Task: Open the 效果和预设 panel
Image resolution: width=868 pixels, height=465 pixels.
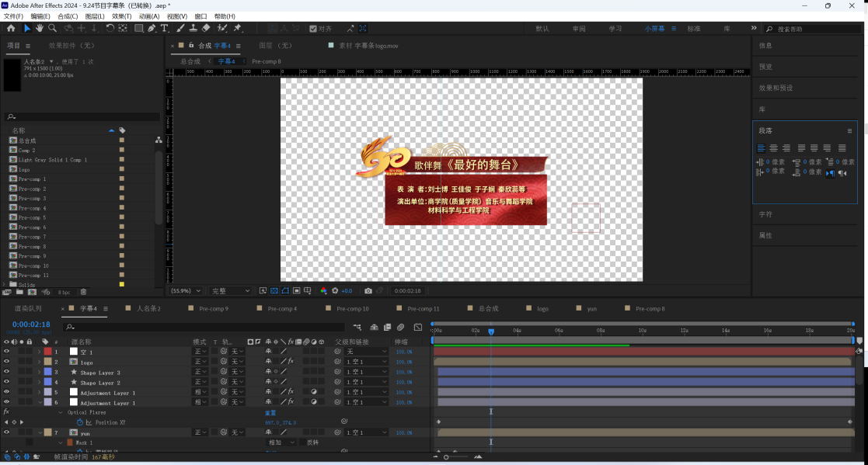Action: coord(776,88)
